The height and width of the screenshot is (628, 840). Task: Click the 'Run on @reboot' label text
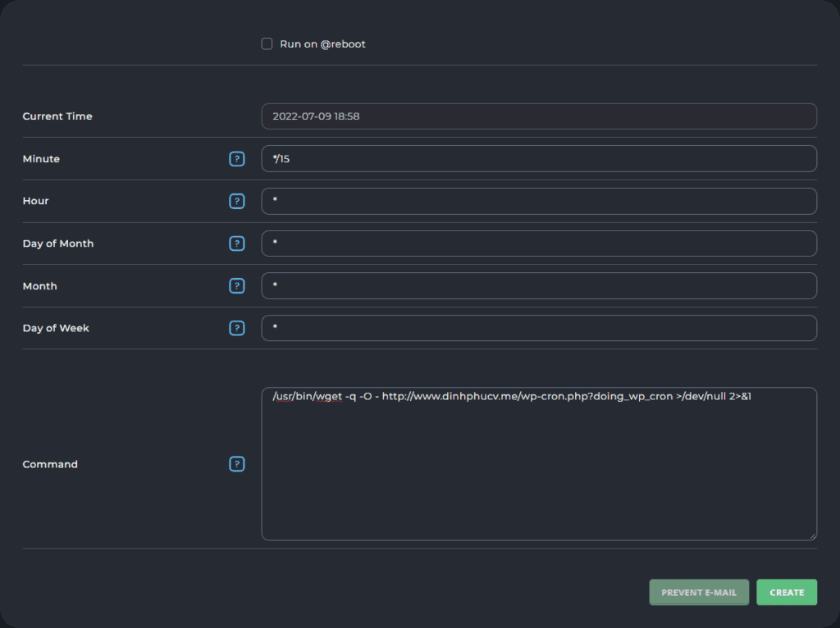(322, 44)
